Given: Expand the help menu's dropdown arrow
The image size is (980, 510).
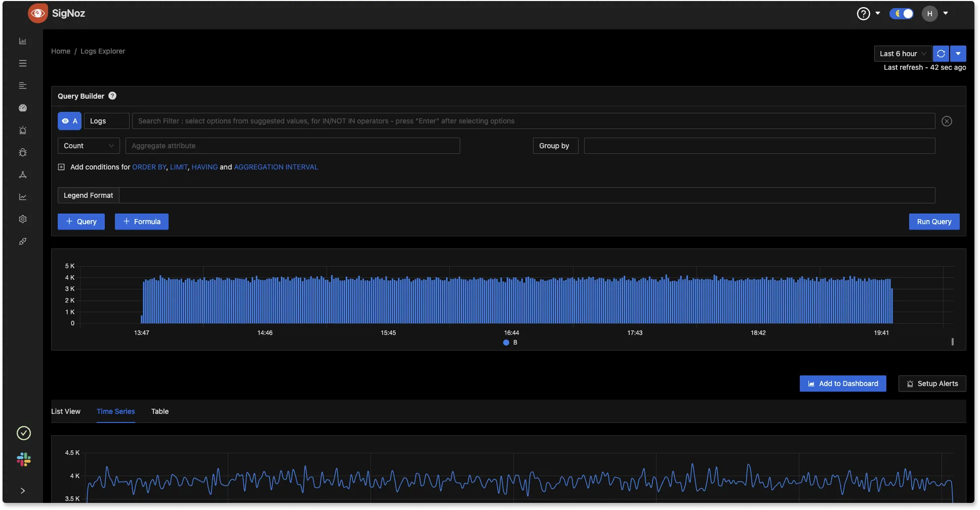Looking at the screenshot, I should coord(878,13).
